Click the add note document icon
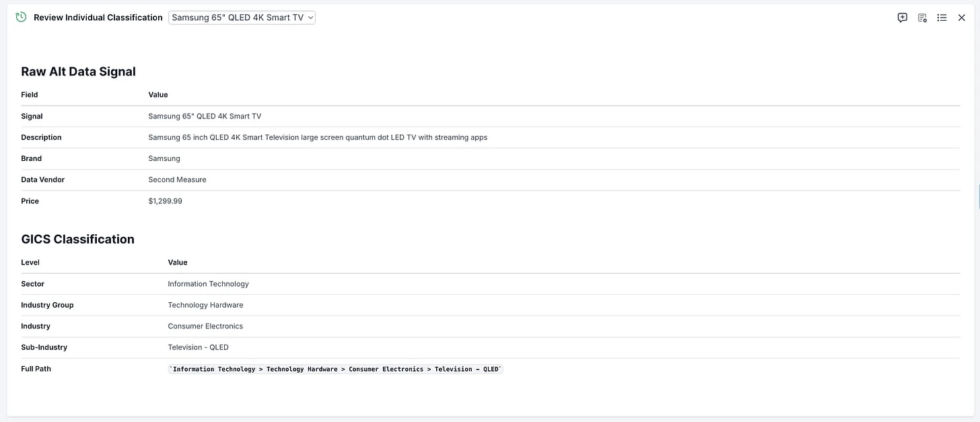This screenshot has width=980, height=422. (x=921, y=17)
